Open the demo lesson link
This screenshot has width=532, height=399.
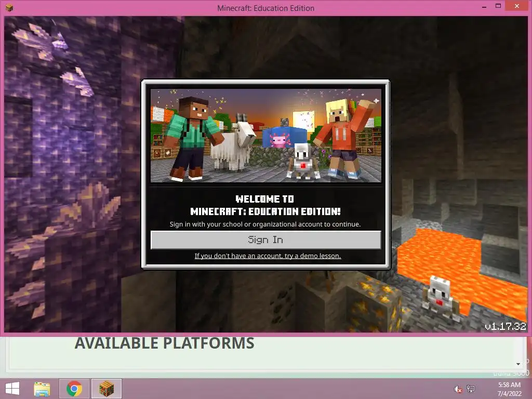tap(268, 256)
